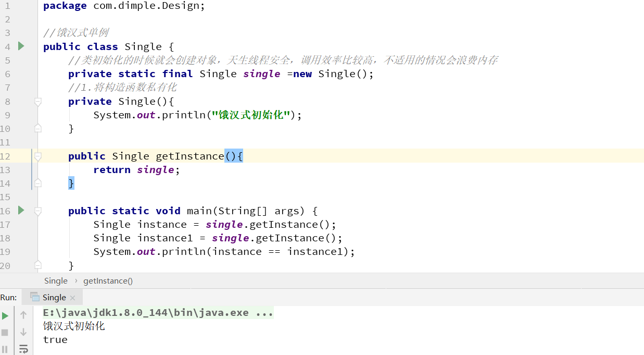Click down stack trace arrow in Run panel

[x=23, y=332]
